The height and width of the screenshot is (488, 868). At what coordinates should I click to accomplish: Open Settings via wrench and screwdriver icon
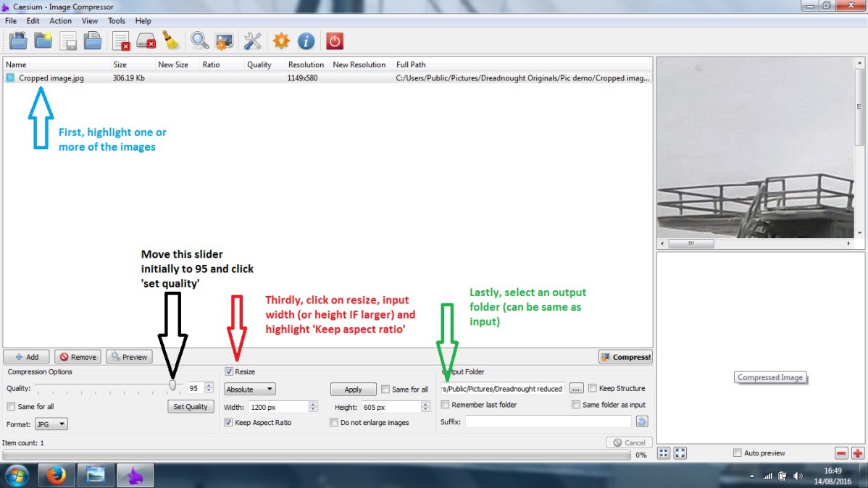(252, 41)
